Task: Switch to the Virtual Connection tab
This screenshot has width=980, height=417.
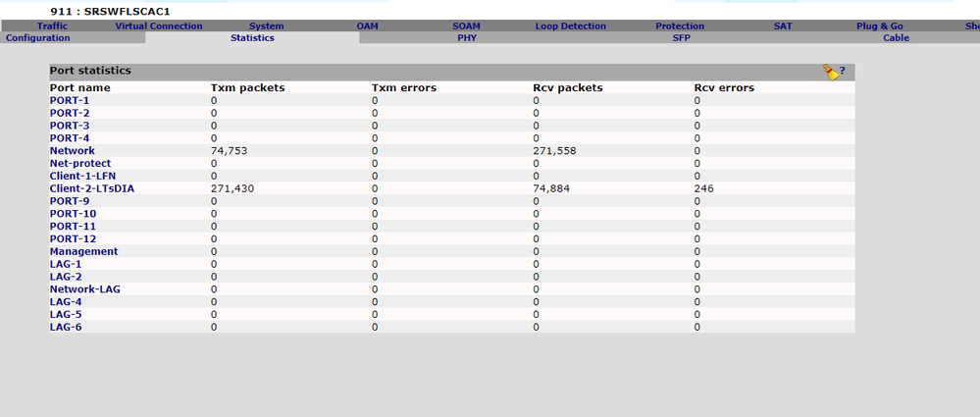Action: pos(159,26)
